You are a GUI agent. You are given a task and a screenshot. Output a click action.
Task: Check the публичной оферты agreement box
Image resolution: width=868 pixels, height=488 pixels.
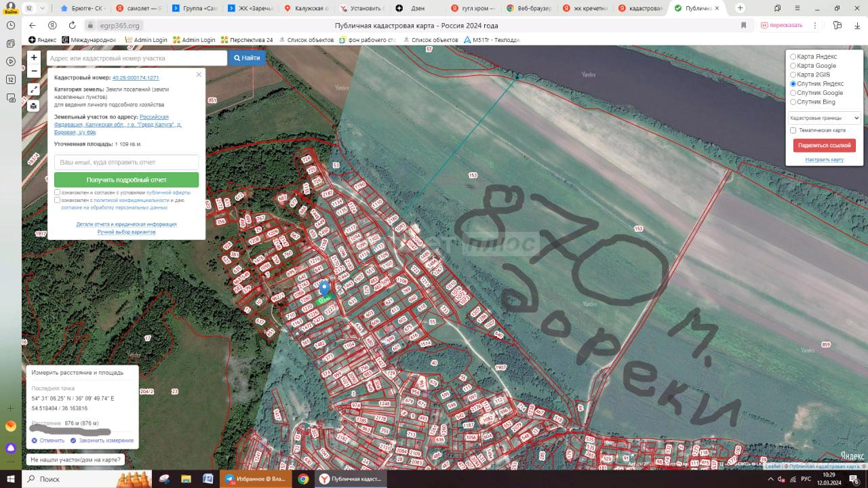(58, 192)
